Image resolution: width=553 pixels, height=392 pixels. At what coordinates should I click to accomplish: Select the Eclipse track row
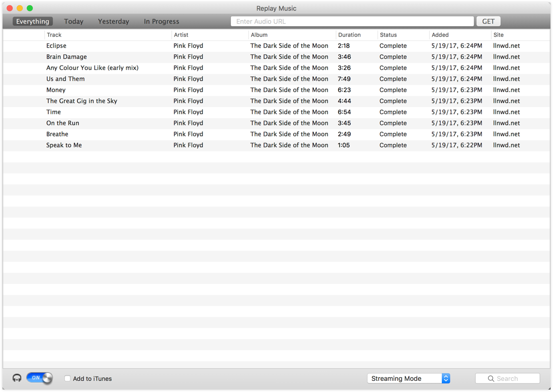point(276,46)
